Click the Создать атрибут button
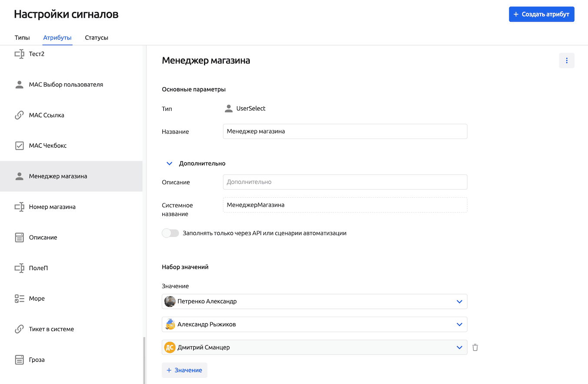588x384 pixels. pos(541,14)
